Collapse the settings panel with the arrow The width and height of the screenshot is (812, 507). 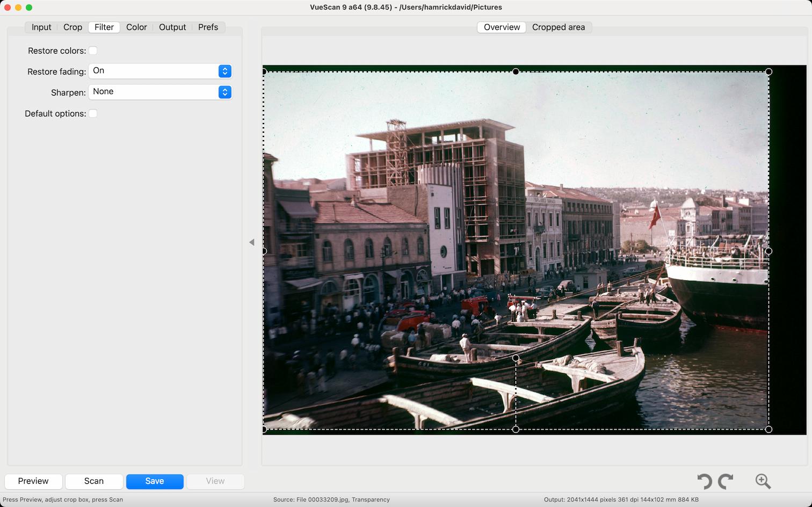click(251, 242)
